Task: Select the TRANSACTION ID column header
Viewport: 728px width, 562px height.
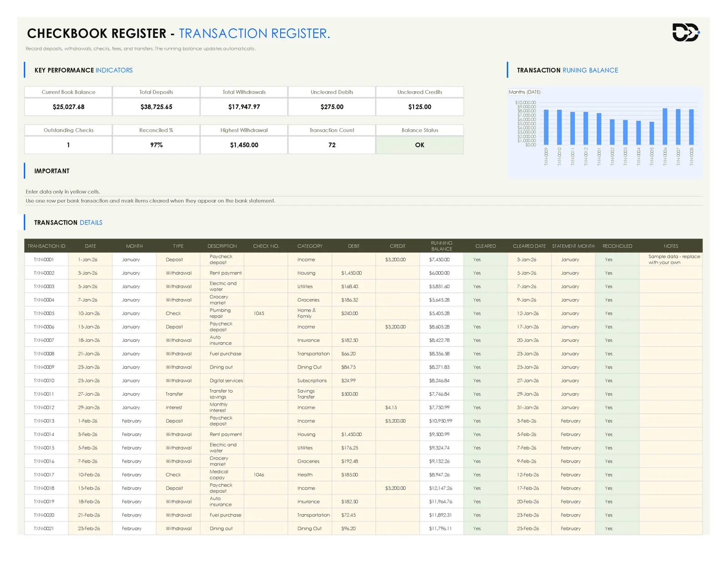Action: click(x=46, y=246)
